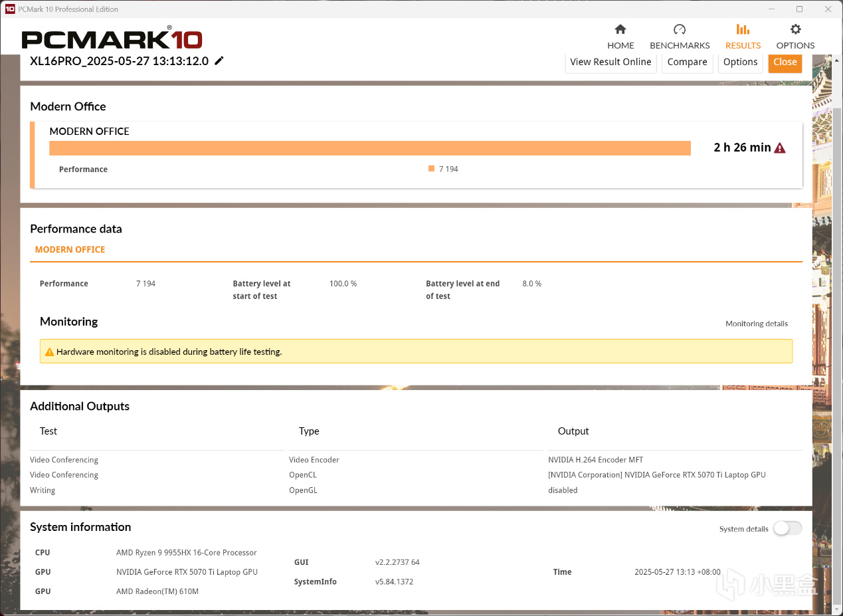Click the Performance value 7 194 in Performance data
843x616 pixels.
pos(145,284)
